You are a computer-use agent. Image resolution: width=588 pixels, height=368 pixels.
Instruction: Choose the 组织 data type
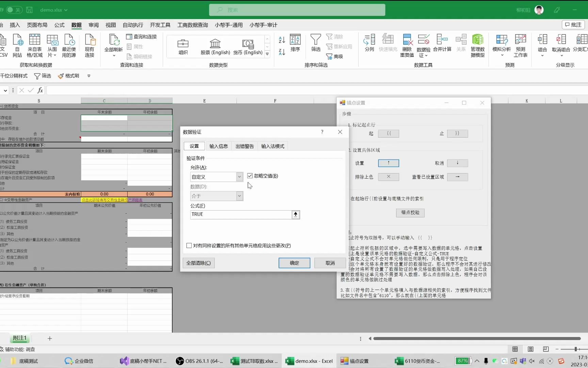point(183,47)
